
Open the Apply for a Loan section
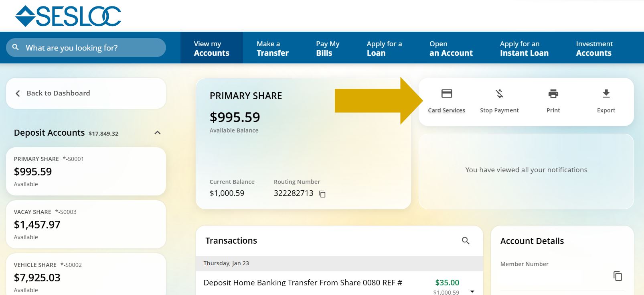[384, 47]
